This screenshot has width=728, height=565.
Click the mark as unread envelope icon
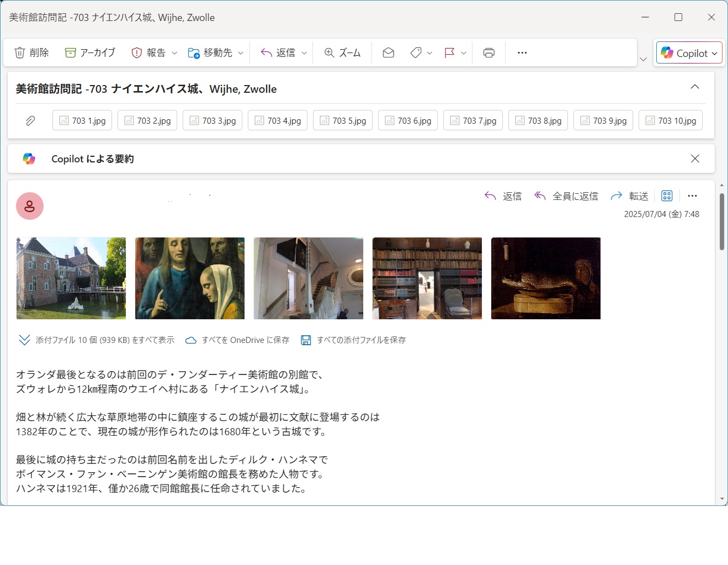coord(388,52)
